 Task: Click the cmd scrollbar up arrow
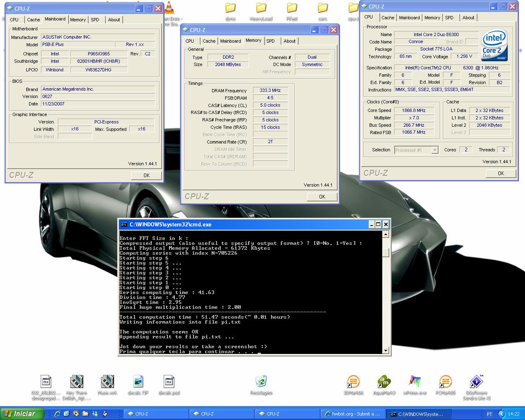pyautogui.click(x=386, y=235)
